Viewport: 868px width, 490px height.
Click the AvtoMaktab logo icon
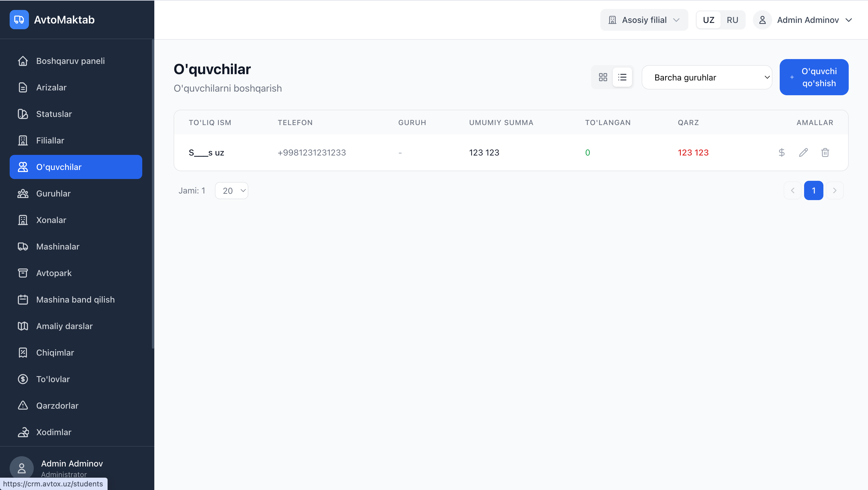(x=19, y=20)
